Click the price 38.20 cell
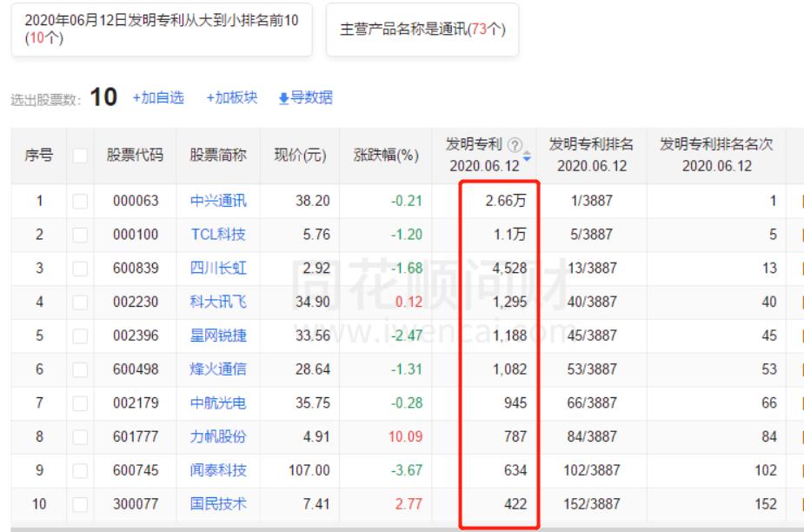Viewport: 804px width, 532px height. click(313, 201)
